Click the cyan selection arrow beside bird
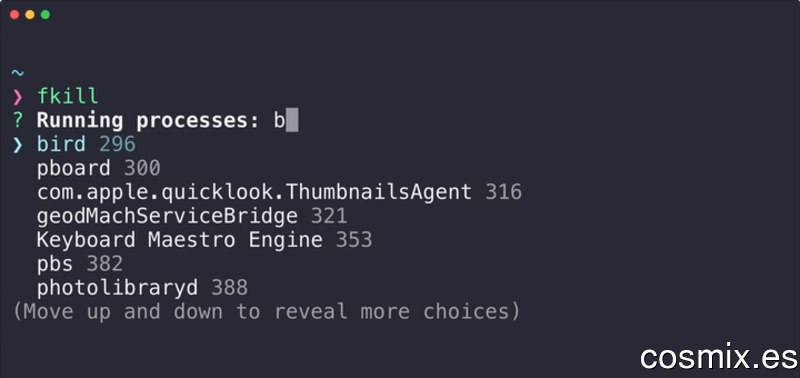Viewport: 800px width, 378px height. [17, 145]
